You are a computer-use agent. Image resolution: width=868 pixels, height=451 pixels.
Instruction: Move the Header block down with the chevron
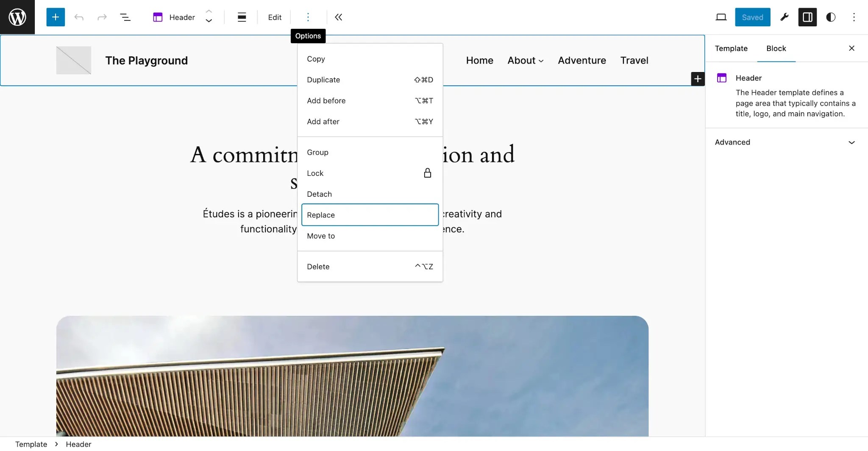tap(209, 21)
